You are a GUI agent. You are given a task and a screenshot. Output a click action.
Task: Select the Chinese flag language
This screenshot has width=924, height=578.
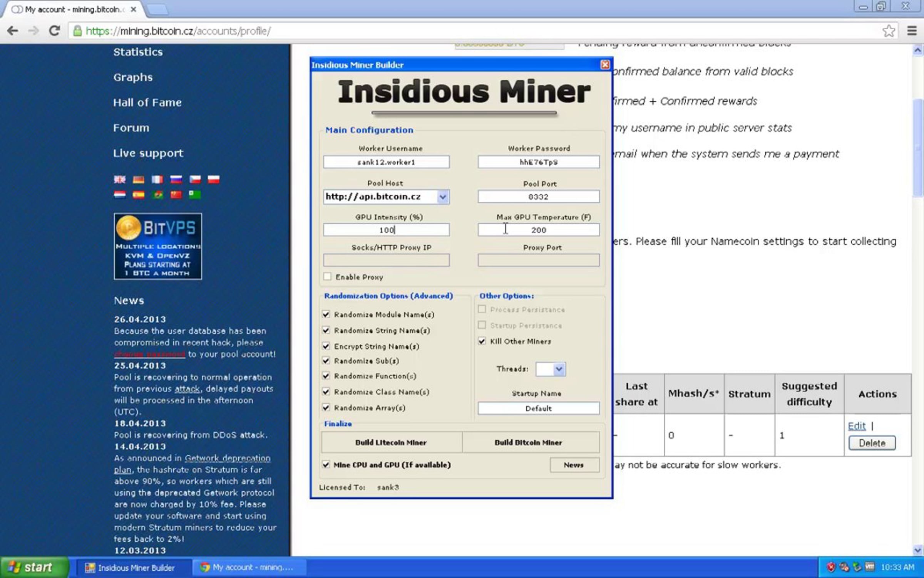(x=176, y=195)
